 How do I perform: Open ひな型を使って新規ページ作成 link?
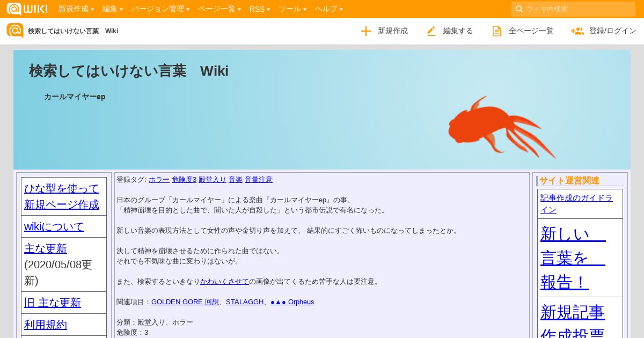click(x=62, y=196)
